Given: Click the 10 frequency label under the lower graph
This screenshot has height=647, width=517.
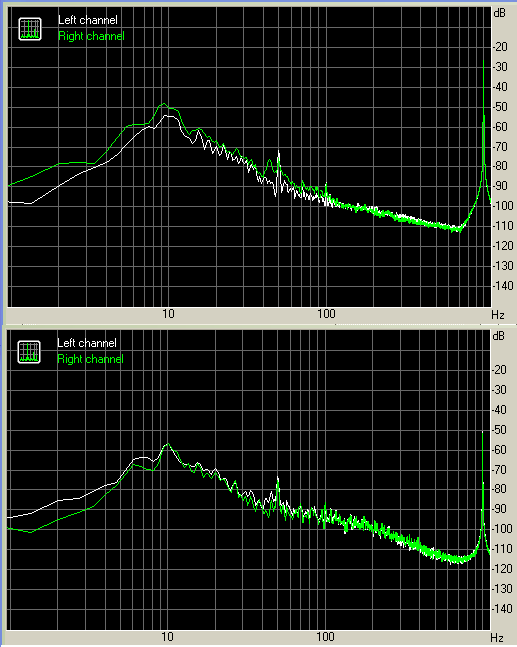Looking at the screenshot, I should pos(167,637).
